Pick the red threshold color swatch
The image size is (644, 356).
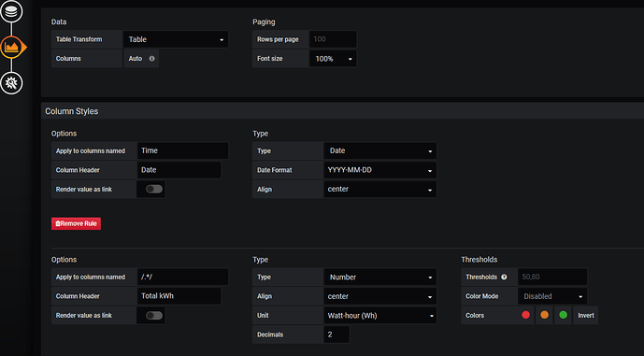point(525,315)
